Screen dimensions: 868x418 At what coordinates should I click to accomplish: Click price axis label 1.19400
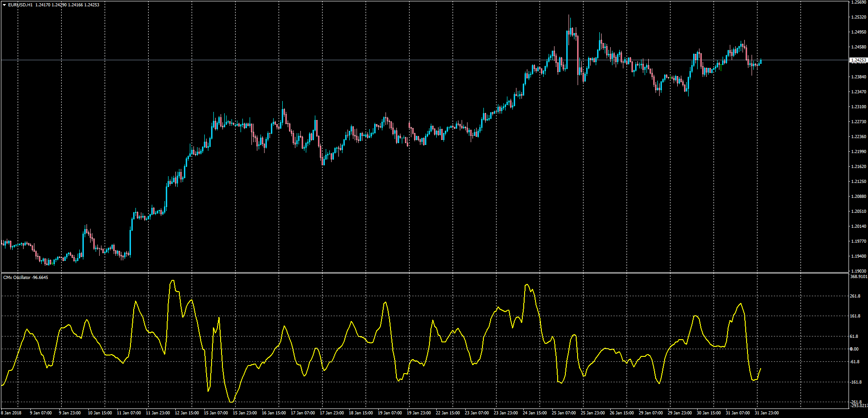coord(858,256)
